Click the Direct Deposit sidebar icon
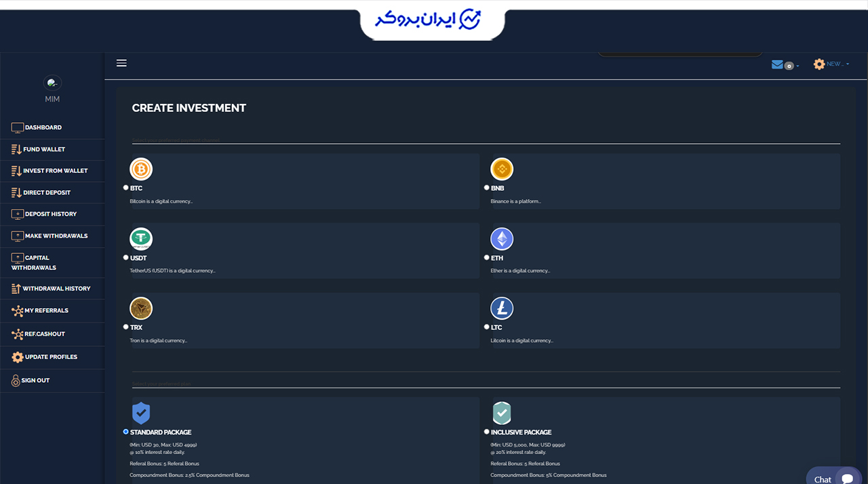 click(x=16, y=193)
